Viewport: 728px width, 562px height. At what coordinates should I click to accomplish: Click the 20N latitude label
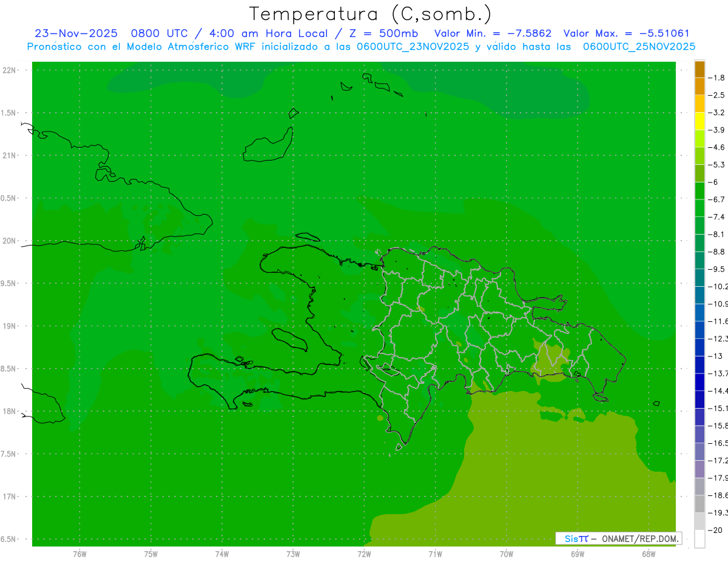[x=9, y=241]
